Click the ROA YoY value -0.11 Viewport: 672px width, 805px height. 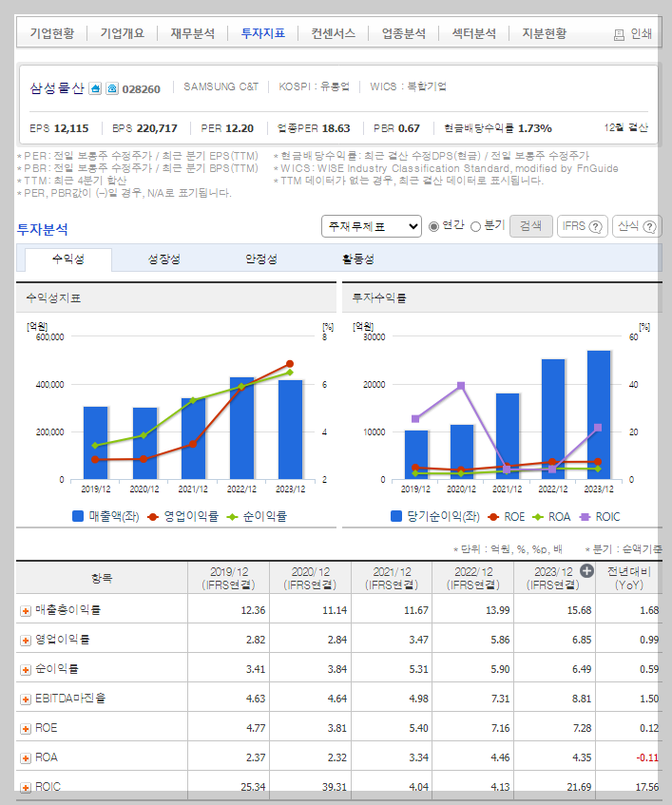coord(647,757)
